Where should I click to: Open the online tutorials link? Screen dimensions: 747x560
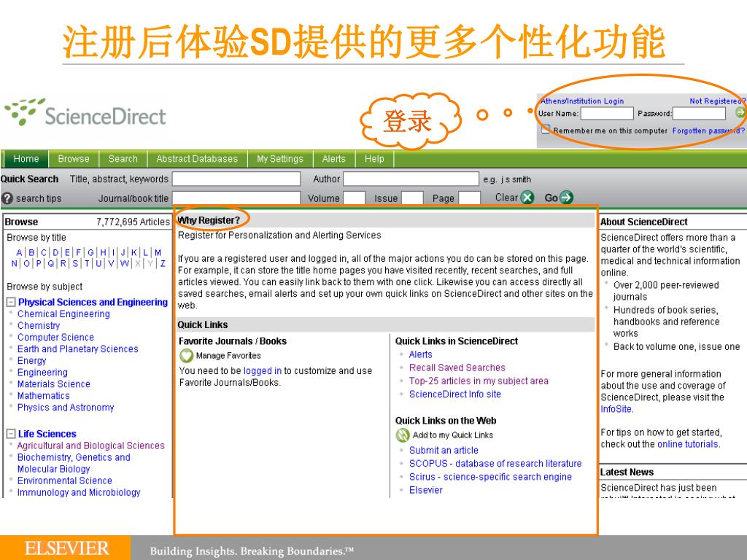coord(687,444)
